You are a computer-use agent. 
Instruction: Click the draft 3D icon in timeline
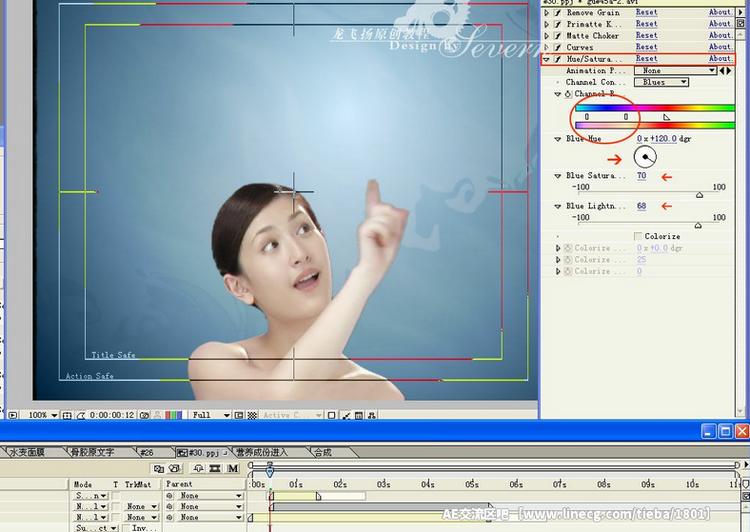(175, 468)
